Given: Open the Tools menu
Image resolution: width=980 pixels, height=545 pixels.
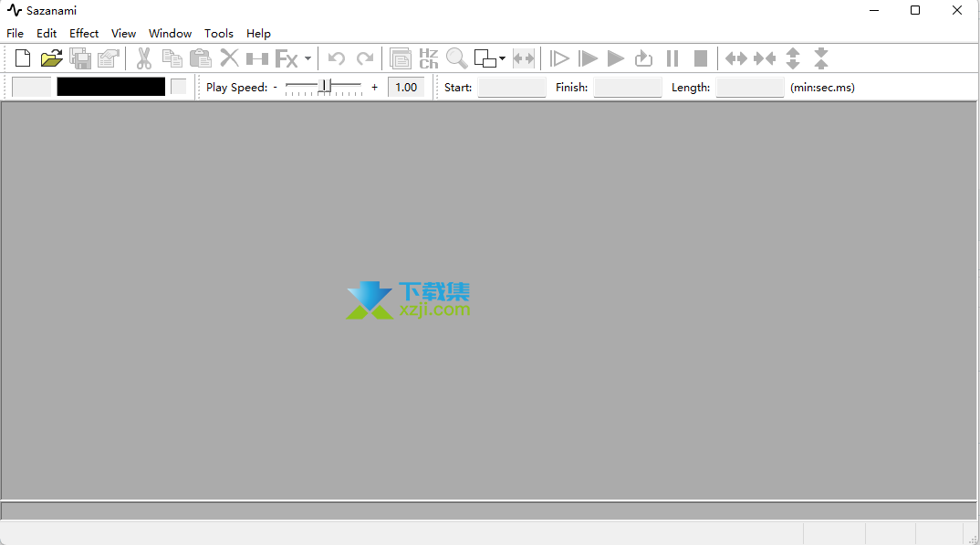Looking at the screenshot, I should [219, 34].
